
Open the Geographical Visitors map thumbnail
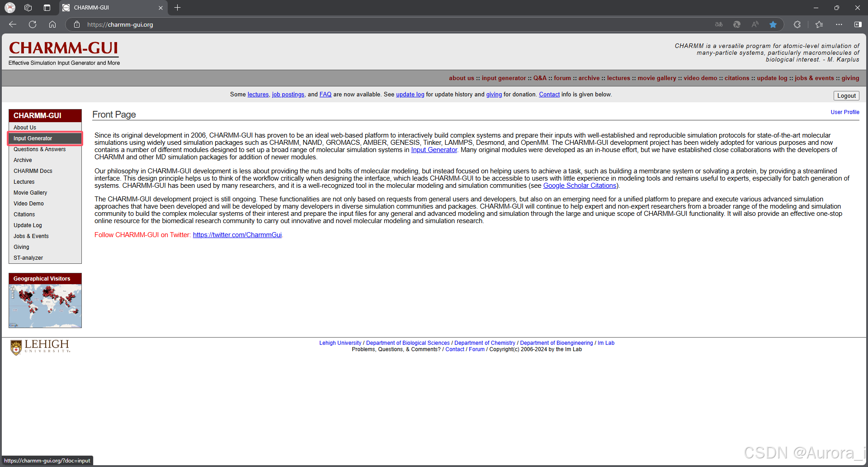tap(45, 306)
